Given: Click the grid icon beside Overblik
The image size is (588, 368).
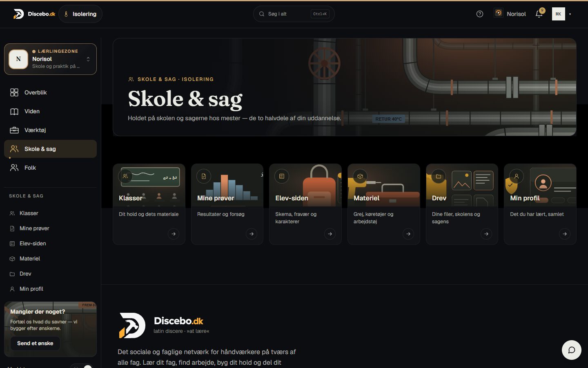Looking at the screenshot, I should pos(14,92).
